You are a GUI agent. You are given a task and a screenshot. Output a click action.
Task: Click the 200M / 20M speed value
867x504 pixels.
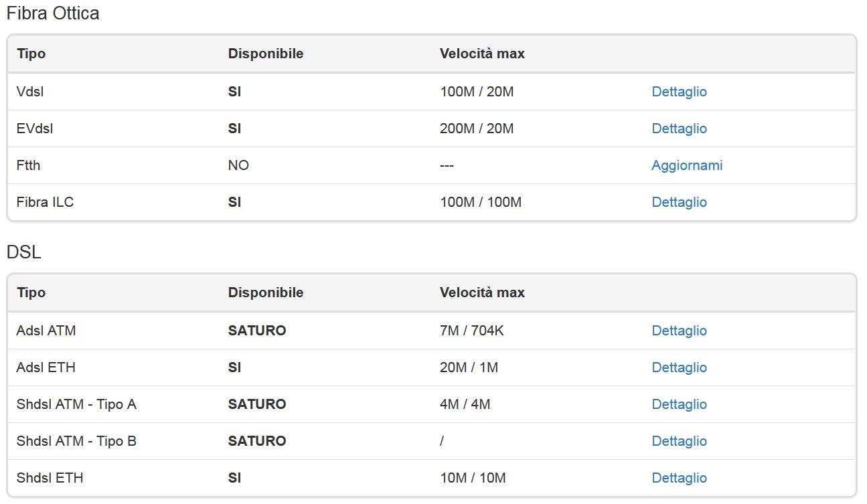coord(477,129)
